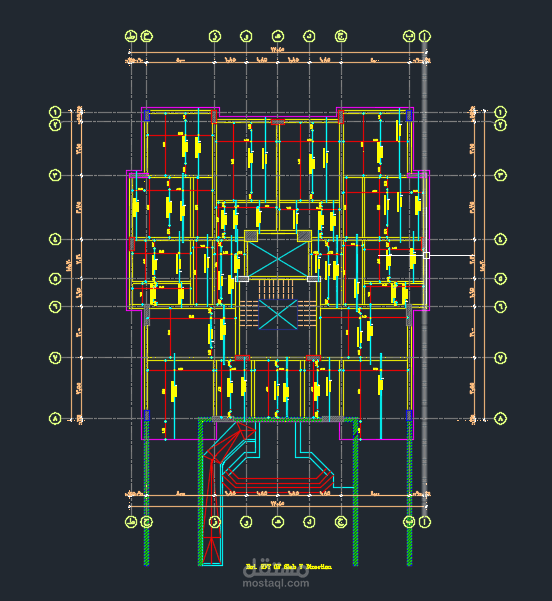Click column grid bubble و along the top

click(x=246, y=36)
